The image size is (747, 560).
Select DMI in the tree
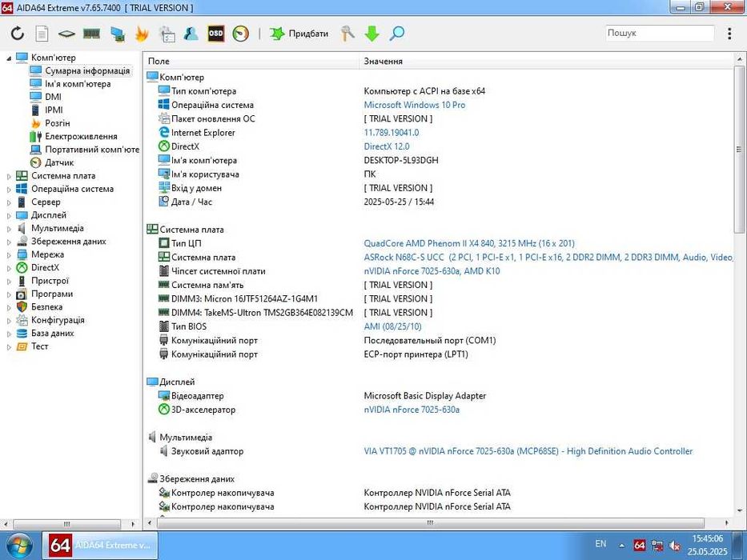pyautogui.click(x=54, y=97)
